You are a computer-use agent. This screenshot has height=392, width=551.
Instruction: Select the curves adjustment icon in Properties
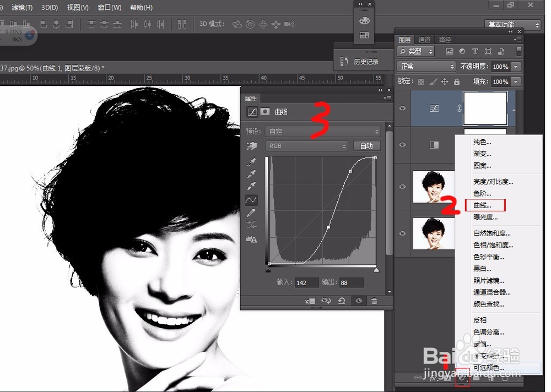coord(252,112)
